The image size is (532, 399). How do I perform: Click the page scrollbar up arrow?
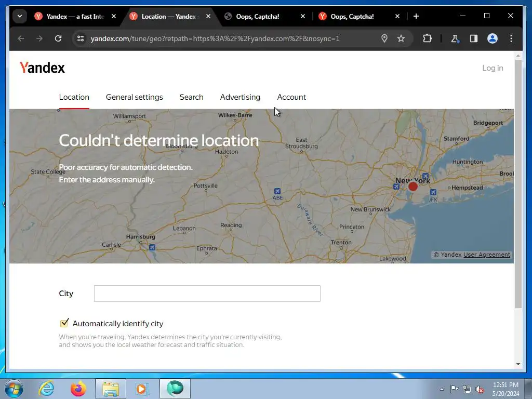[x=518, y=56]
